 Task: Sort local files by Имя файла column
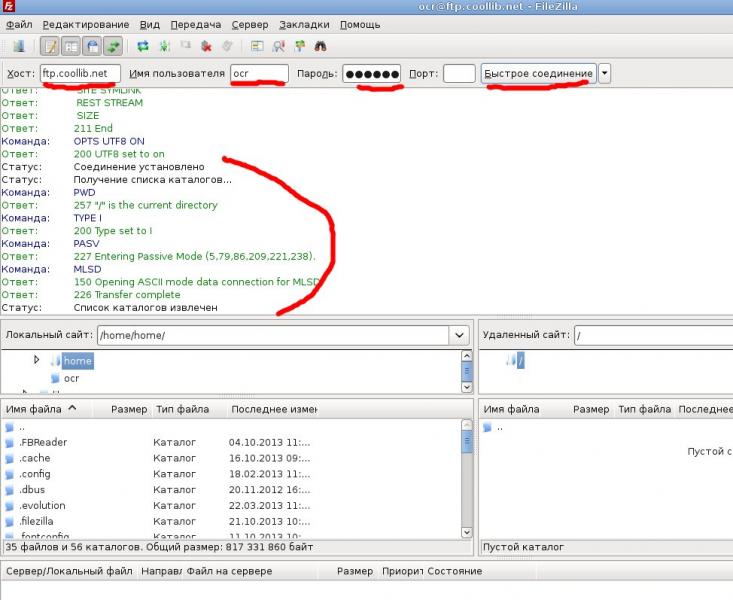pos(40,409)
